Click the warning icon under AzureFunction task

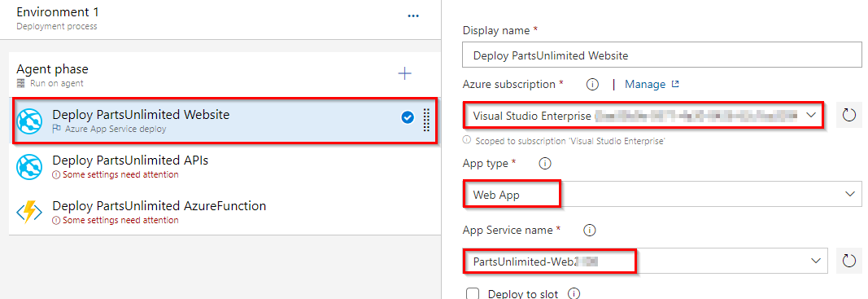[x=56, y=220]
